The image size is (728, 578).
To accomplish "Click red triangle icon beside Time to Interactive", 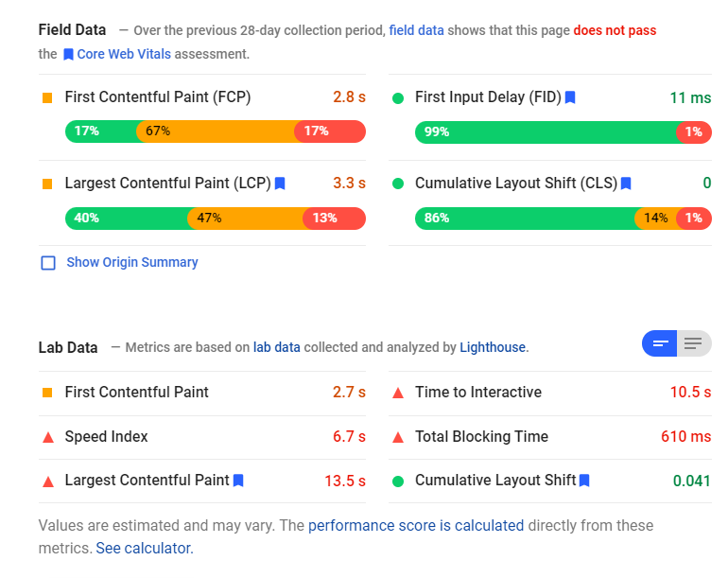I will (398, 393).
